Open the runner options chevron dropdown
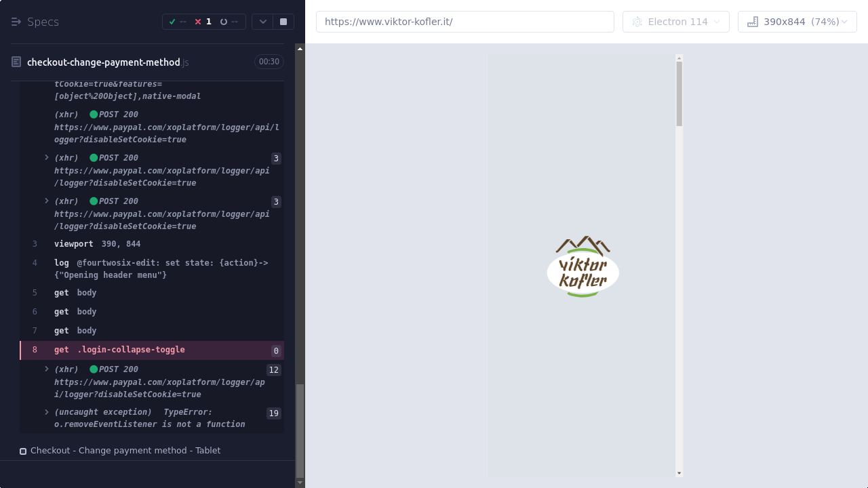Viewport: 868px width, 488px height. pyautogui.click(x=262, y=22)
